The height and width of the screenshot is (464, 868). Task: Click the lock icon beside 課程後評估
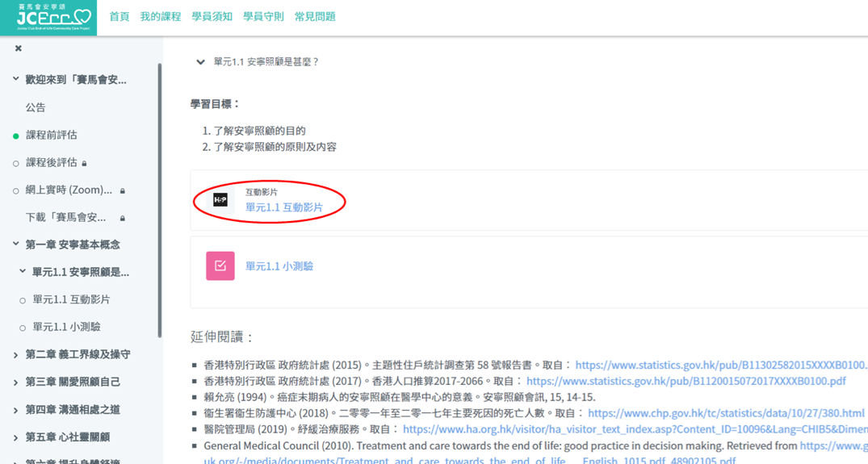tap(84, 163)
